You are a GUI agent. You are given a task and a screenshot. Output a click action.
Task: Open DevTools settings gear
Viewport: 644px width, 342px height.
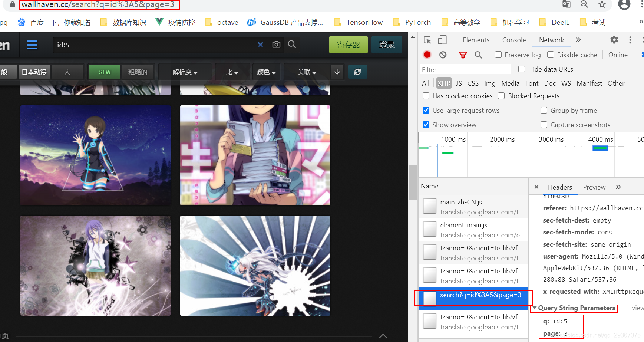614,40
